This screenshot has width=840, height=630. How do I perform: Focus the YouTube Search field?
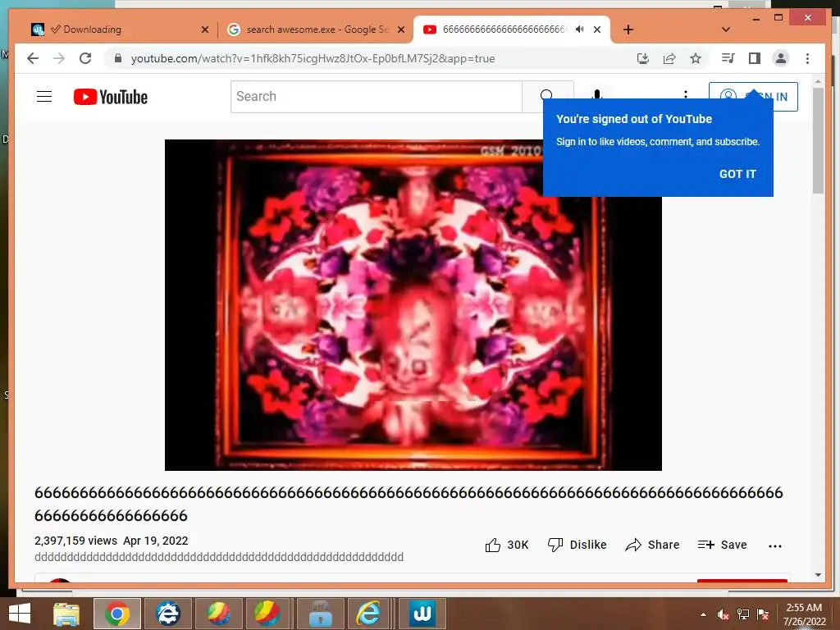pos(376,97)
